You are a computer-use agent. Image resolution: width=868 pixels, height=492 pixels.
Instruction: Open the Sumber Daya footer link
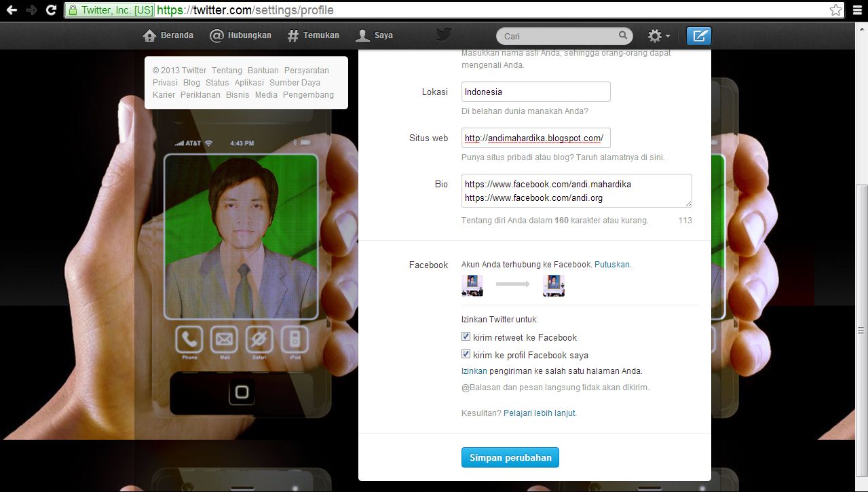[295, 83]
